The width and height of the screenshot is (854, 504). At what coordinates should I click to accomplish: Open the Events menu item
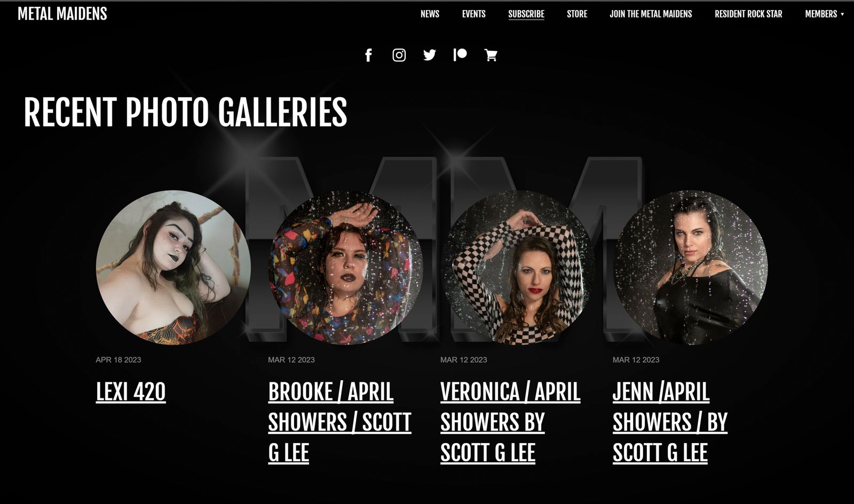click(474, 14)
